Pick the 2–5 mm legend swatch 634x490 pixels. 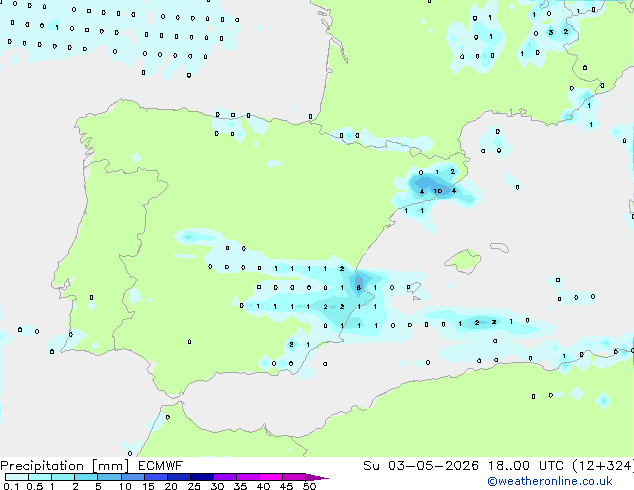pyautogui.click(x=86, y=477)
